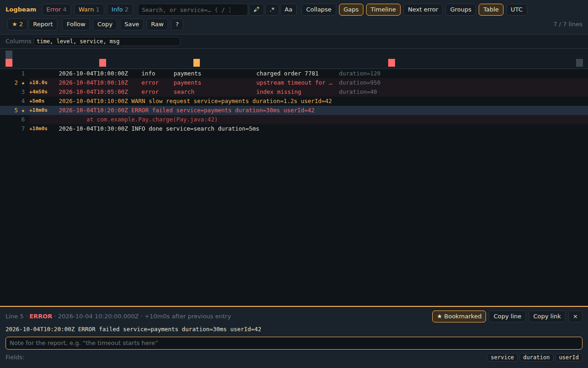Viewport: 588px width, 368px height.
Task: Select the WARN slow request line
Action: click(x=294, y=101)
